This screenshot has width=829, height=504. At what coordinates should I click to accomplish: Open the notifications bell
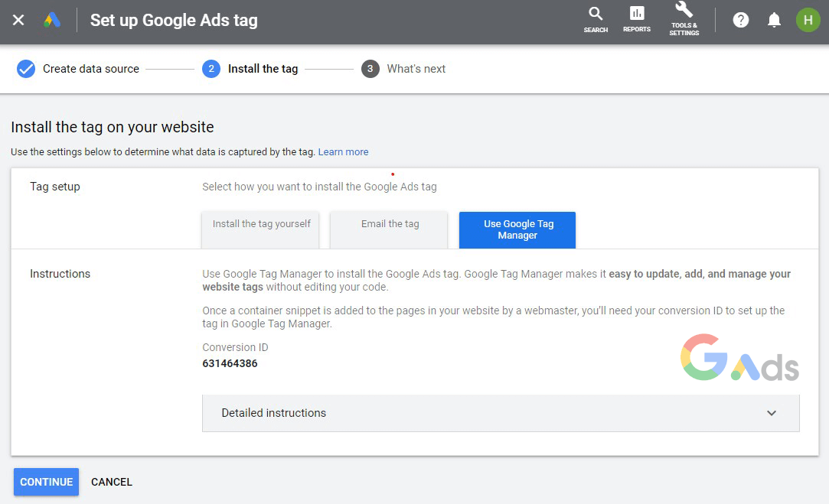click(x=774, y=20)
